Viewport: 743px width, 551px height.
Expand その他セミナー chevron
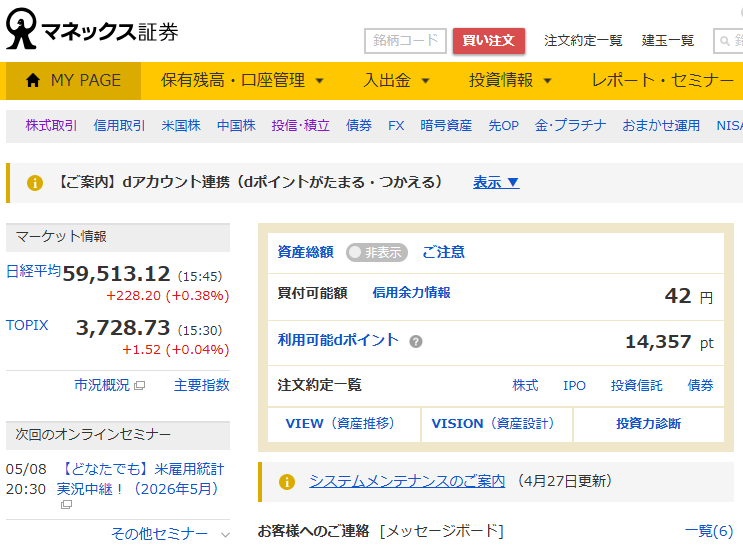point(226,535)
